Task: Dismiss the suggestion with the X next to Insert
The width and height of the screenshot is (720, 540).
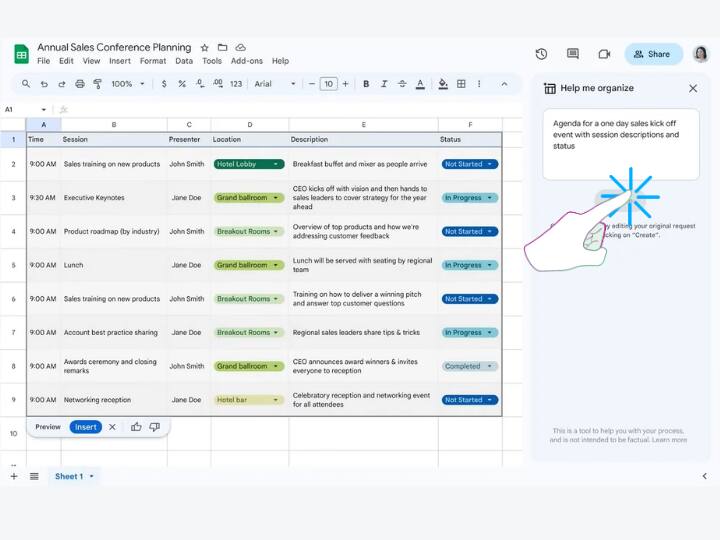Action: point(112,427)
